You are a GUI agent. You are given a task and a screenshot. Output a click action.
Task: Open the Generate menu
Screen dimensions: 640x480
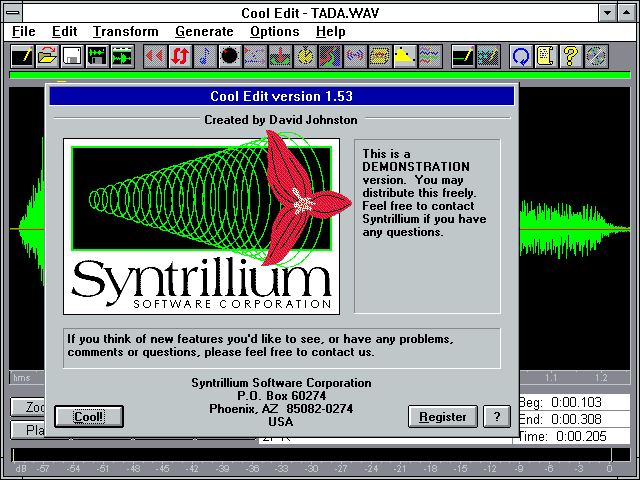pos(204,31)
